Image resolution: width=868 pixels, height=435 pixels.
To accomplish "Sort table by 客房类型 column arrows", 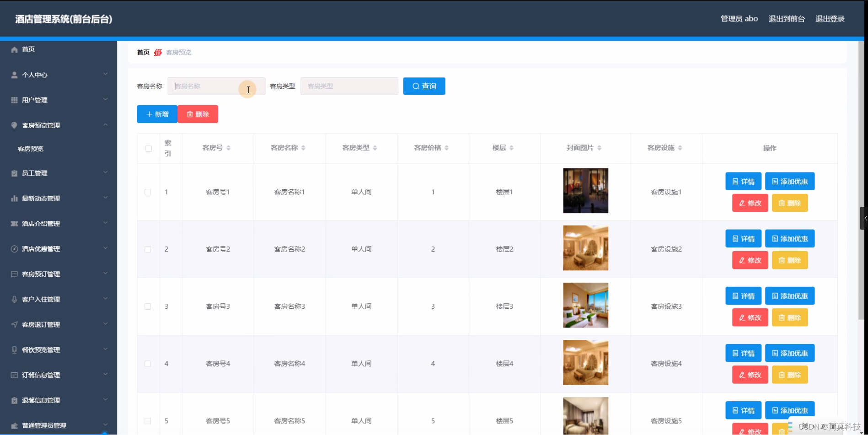I will pos(375,148).
